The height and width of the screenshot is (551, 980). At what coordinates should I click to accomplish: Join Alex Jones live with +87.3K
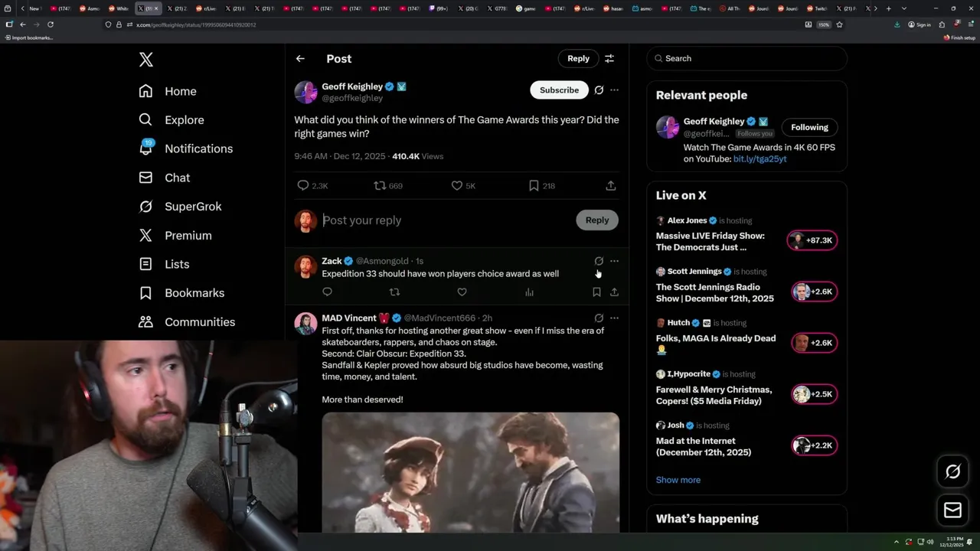(x=812, y=240)
